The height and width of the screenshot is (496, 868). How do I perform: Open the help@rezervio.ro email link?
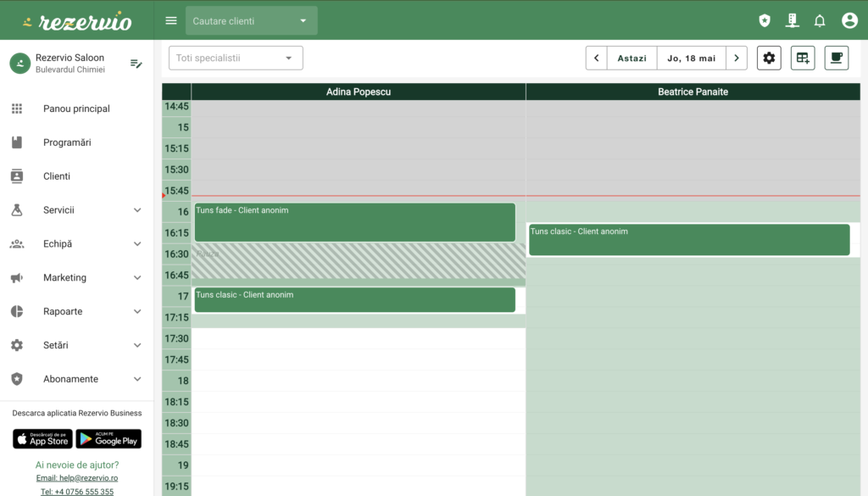(x=76, y=478)
